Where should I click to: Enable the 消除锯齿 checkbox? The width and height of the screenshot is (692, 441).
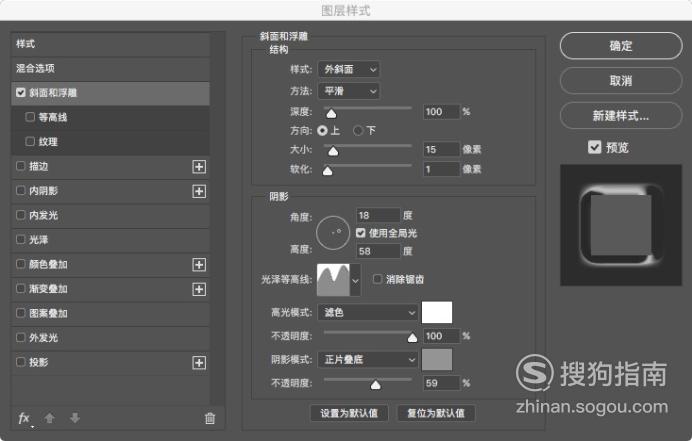[377, 279]
